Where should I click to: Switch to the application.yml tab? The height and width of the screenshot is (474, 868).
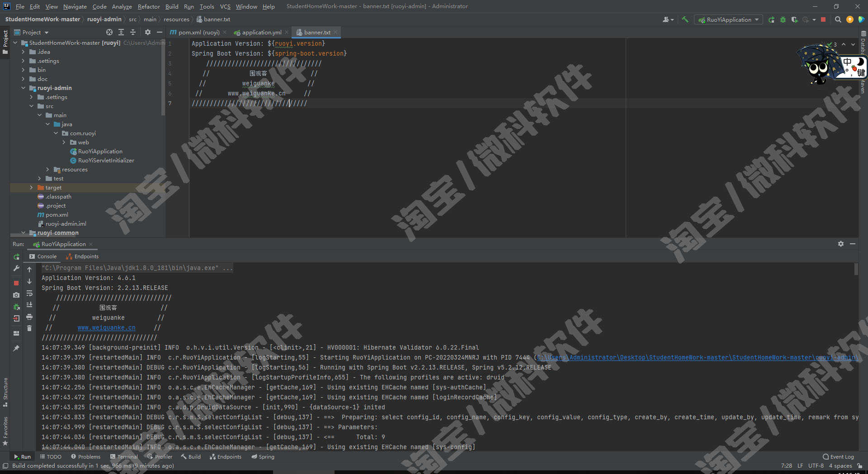261,32
